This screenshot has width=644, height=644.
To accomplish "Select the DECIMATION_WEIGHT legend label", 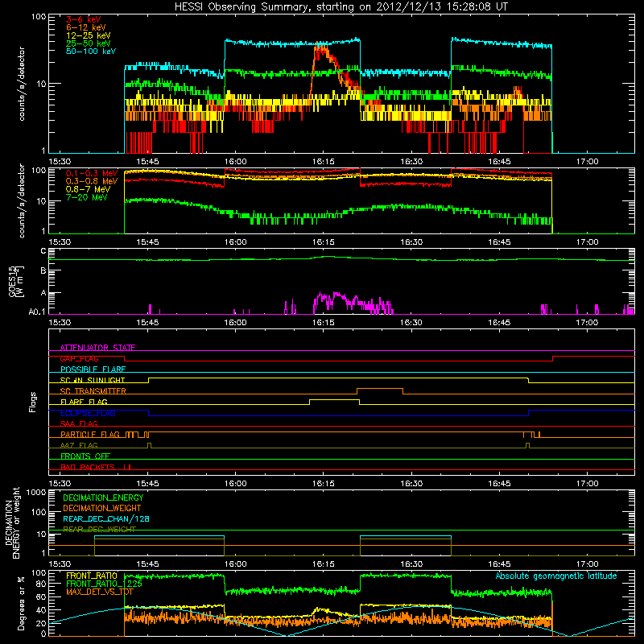I will [x=102, y=508].
